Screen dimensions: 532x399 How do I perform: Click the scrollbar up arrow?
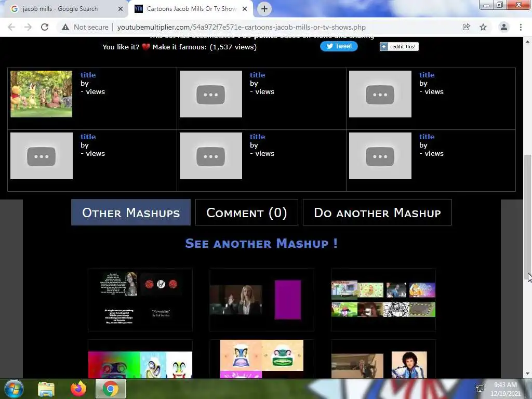click(527, 42)
